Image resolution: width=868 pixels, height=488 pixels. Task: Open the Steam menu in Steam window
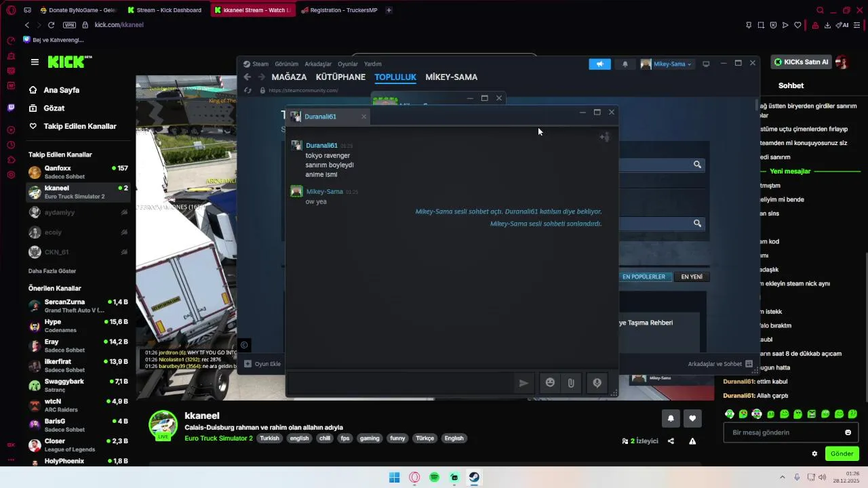click(x=260, y=64)
